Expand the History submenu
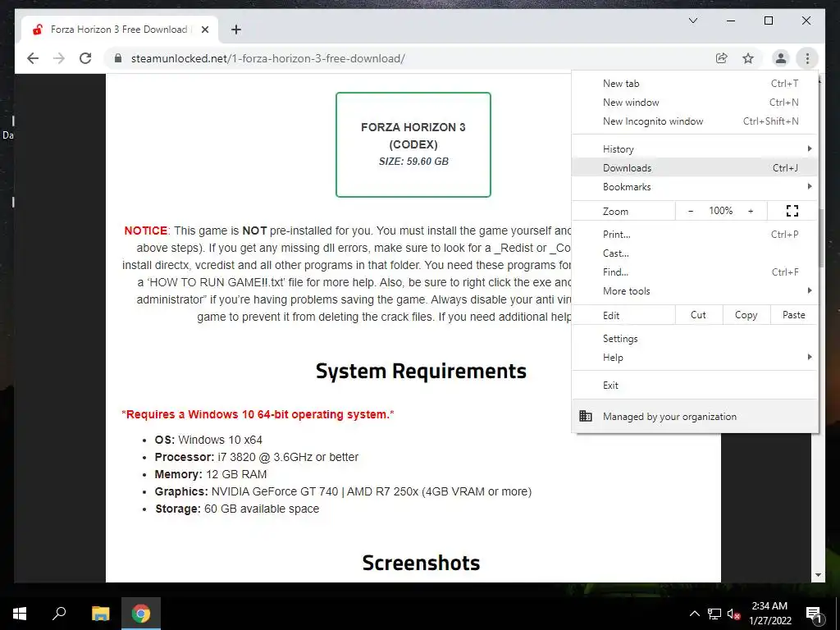The image size is (840, 630). pyautogui.click(x=695, y=149)
